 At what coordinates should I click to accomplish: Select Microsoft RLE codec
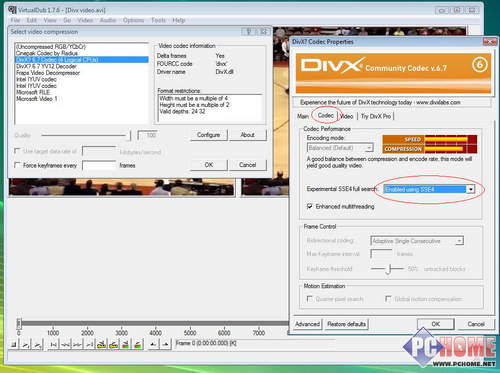point(82,92)
